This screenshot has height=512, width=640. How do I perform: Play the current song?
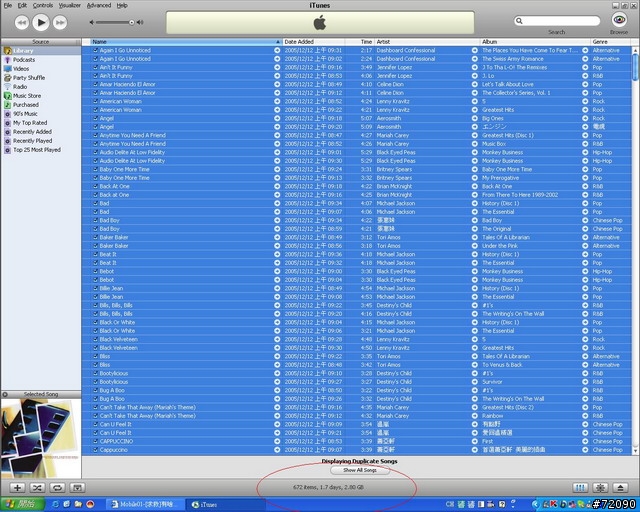(x=41, y=22)
